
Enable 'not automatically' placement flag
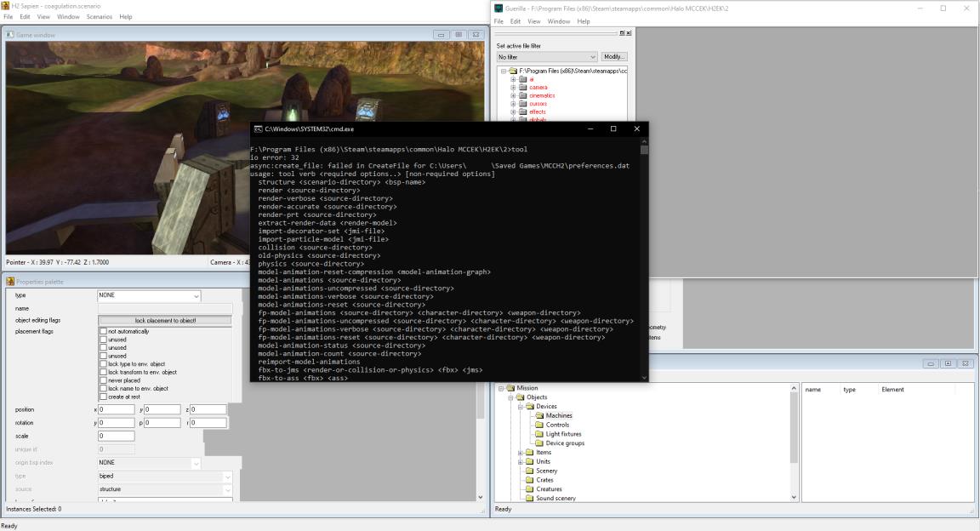(x=103, y=332)
